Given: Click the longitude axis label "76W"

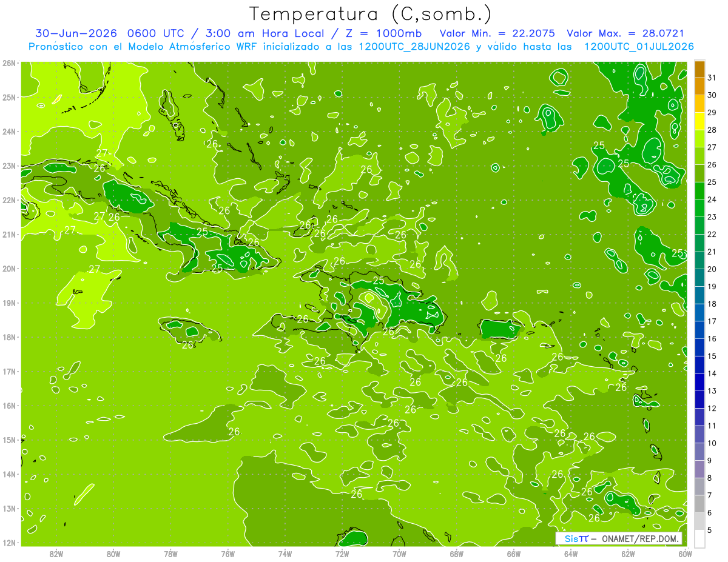Looking at the screenshot, I should [227, 553].
